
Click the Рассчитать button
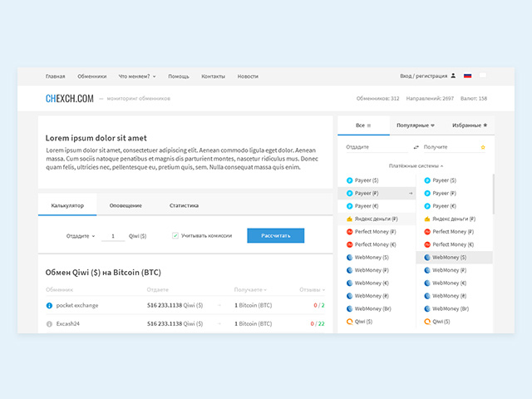tap(275, 235)
